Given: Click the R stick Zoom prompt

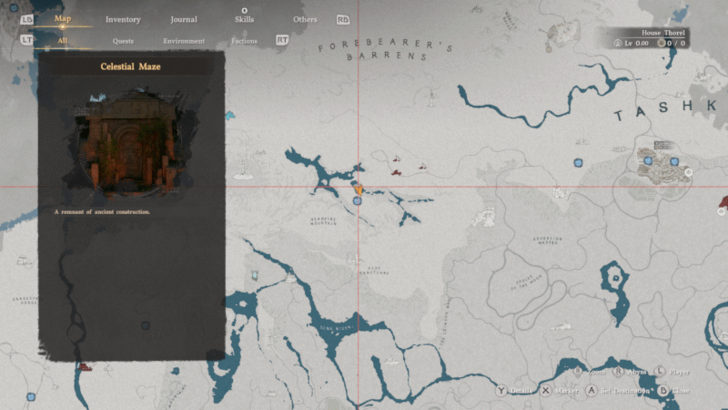Looking at the screenshot, I should tap(590, 372).
